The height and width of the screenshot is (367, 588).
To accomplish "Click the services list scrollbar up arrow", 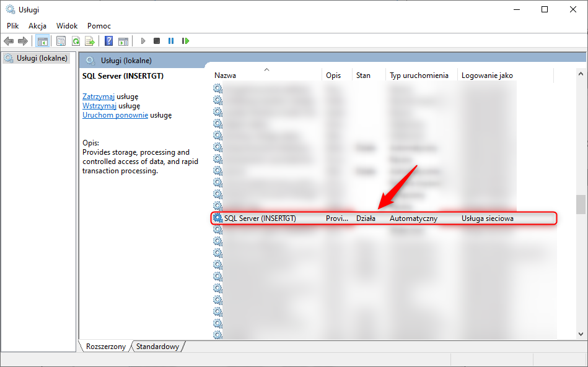I will click(581, 74).
